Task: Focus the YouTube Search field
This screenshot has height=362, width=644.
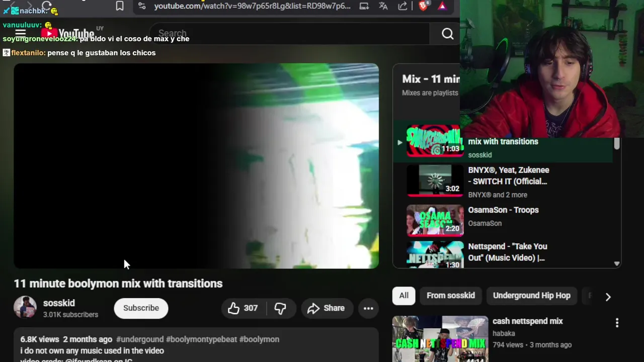Action: (289, 34)
